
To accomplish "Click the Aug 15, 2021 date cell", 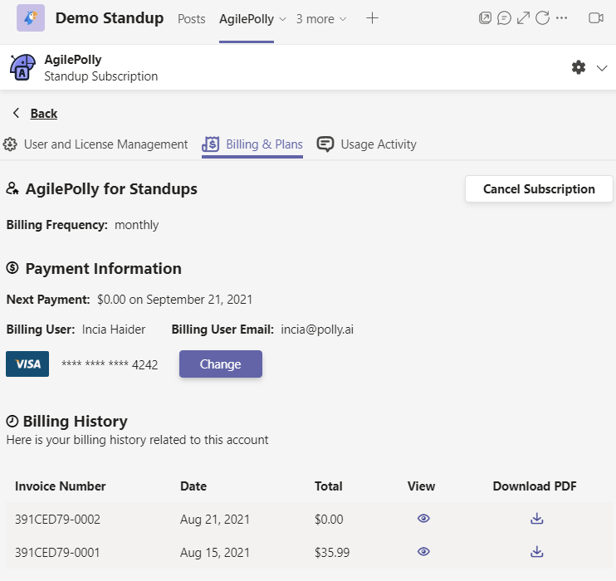I will click(215, 553).
